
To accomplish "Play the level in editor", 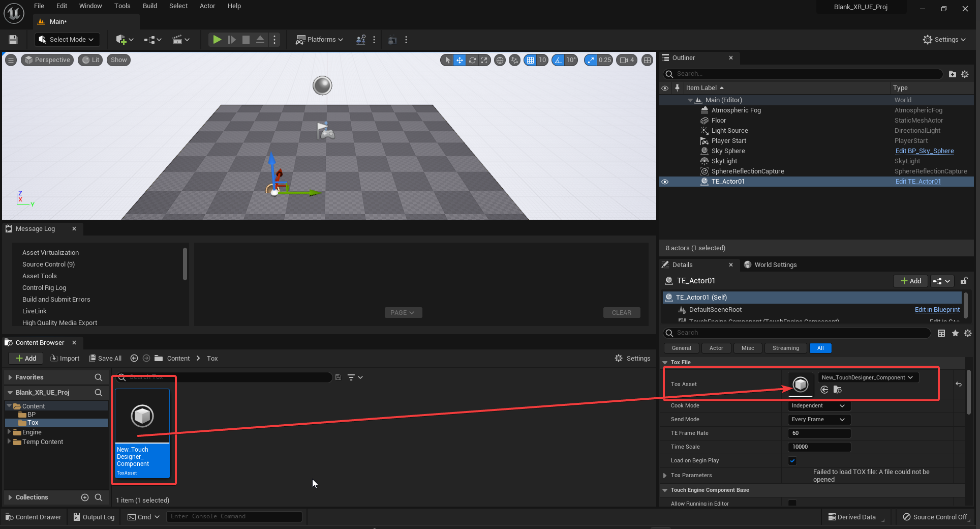I will (217, 40).
